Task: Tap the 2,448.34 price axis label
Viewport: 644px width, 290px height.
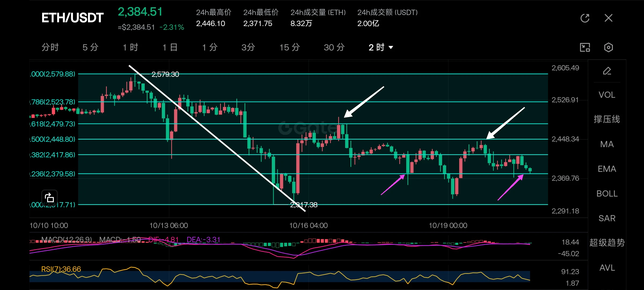Action: pyautogui.click(x=565, y=139)
